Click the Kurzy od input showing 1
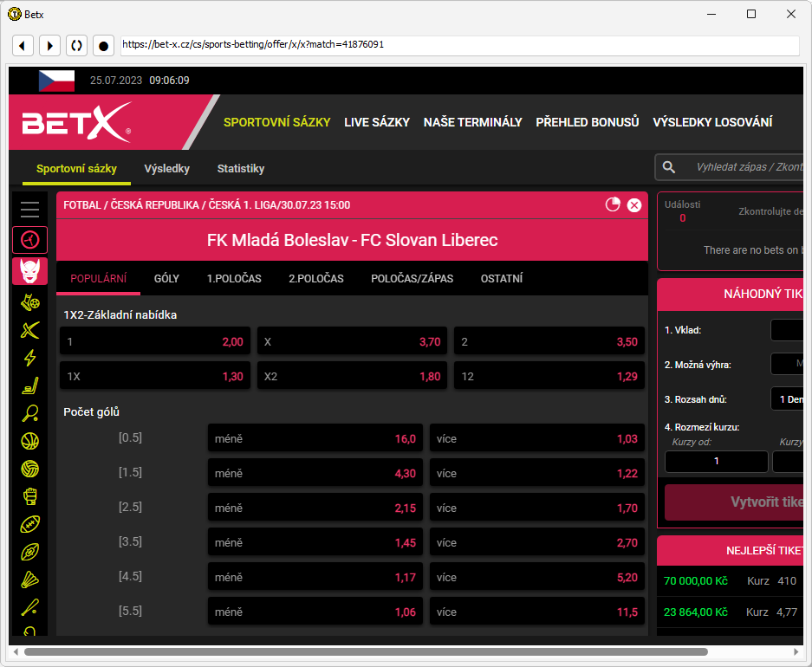This screenshot has height=667, width=812. pyautogui.click(x=716, y=461)
